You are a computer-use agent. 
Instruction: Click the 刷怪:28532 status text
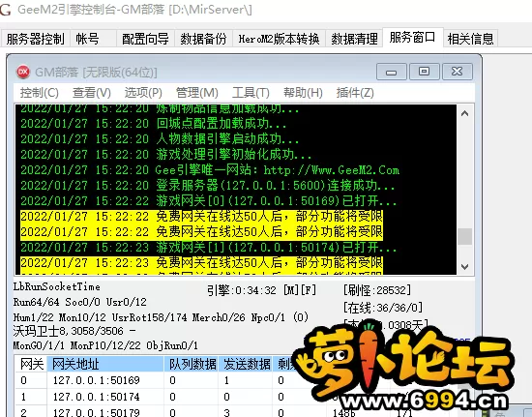click(x=377, y=290)
